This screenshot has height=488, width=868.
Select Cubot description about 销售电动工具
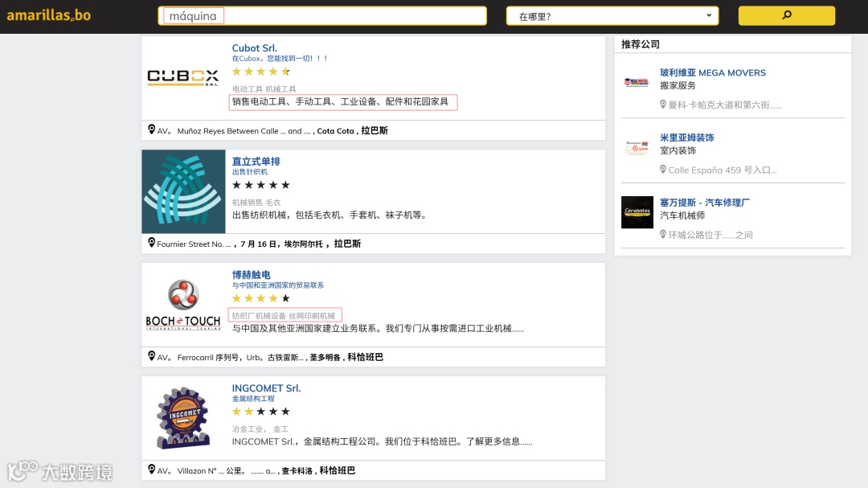341,102
